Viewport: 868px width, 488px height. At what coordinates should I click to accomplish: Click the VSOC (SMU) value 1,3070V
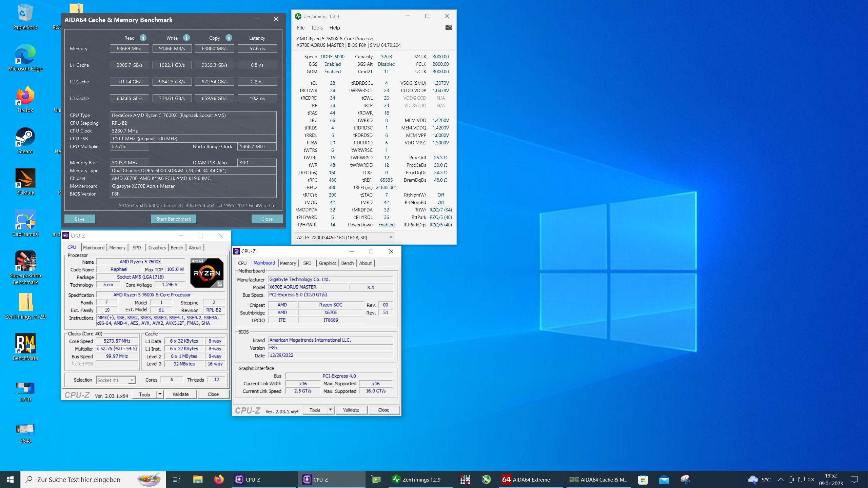coord(440,83)
